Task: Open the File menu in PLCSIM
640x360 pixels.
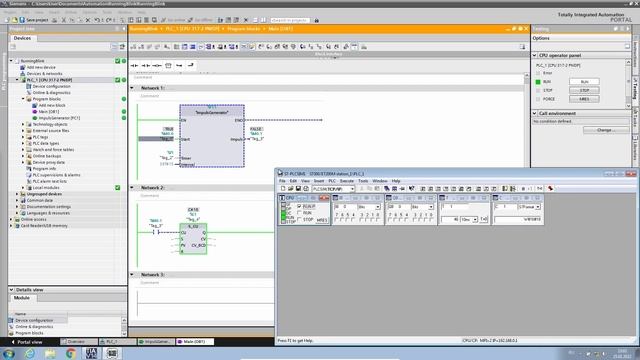Action: tap(282, 181)
